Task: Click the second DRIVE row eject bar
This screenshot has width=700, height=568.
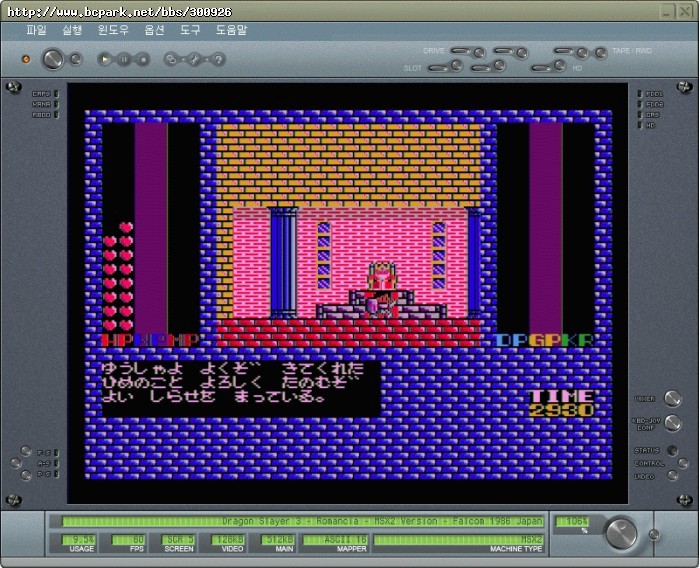Action: click(504, 50)
